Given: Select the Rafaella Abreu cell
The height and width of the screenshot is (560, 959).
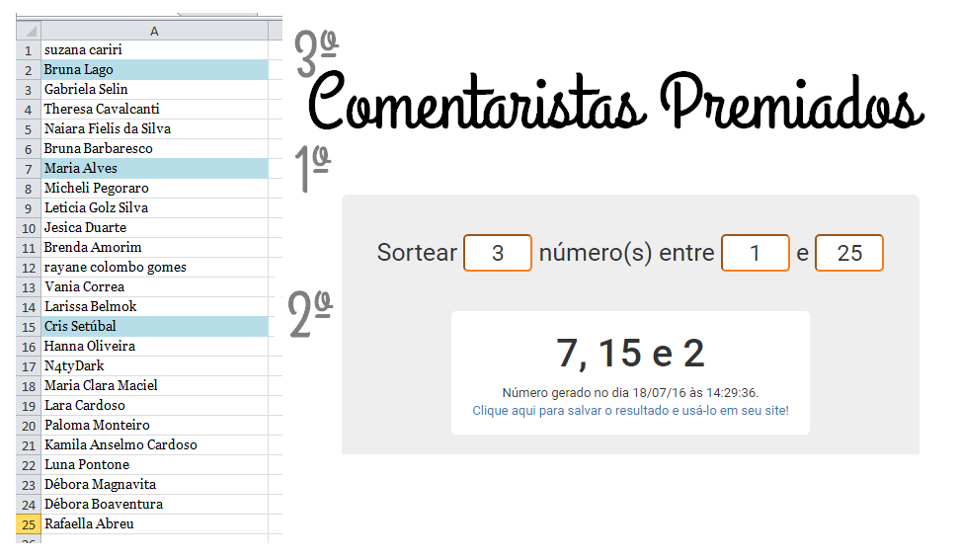Looking at the screenshot, I should [x=154, y=523].
